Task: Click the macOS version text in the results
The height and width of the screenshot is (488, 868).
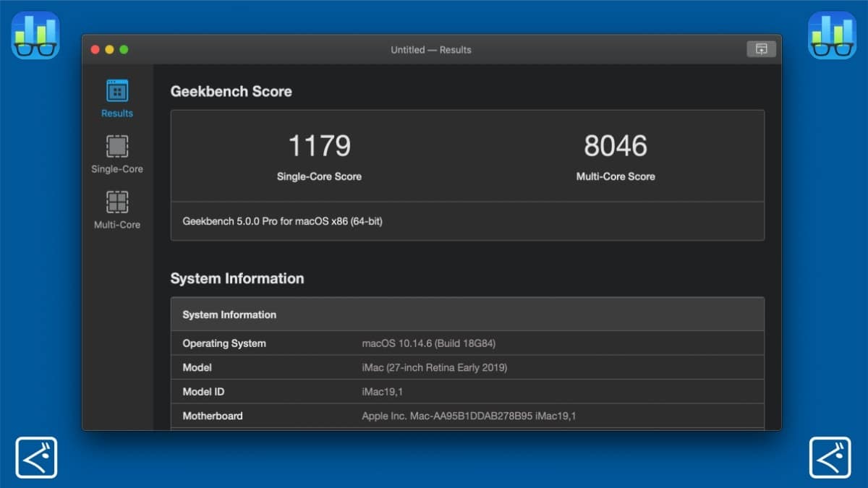Action: coord(430,343)
